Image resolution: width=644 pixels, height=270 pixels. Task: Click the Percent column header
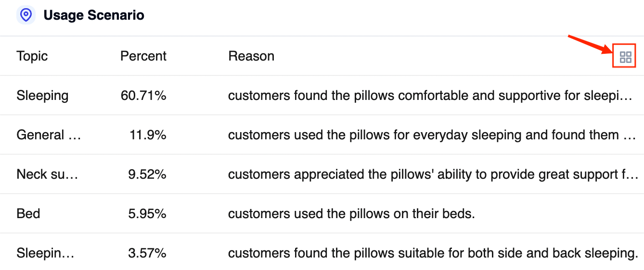click(143, 56)
